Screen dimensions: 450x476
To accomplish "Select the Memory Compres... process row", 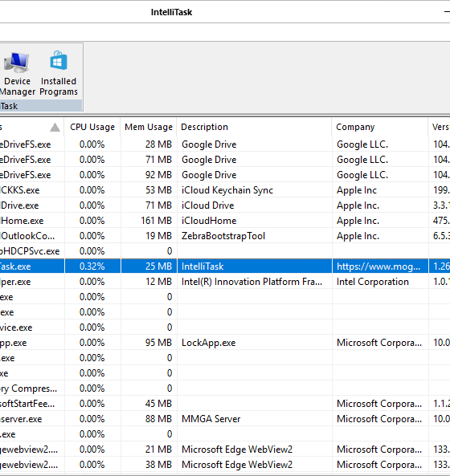I will point(225,389).
